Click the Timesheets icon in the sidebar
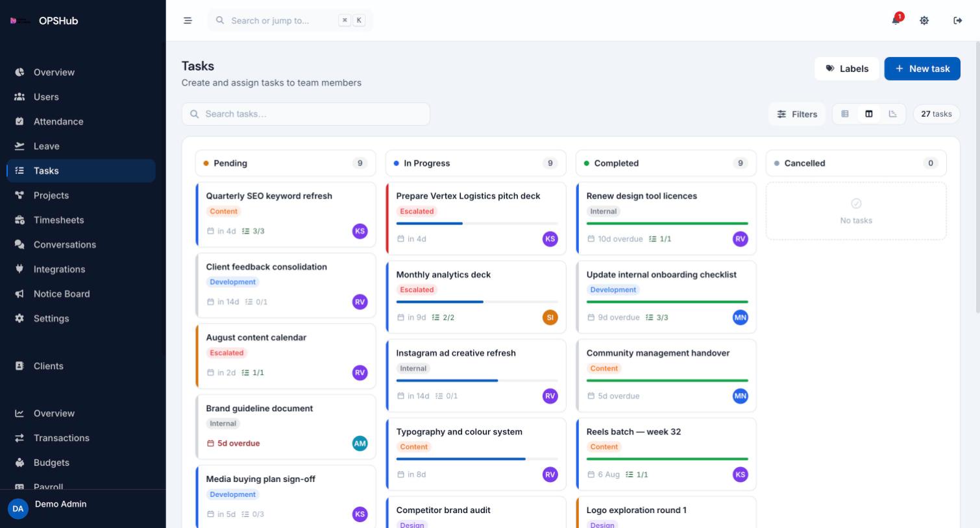This screenshot has width=980, height=528. point(19,220)
